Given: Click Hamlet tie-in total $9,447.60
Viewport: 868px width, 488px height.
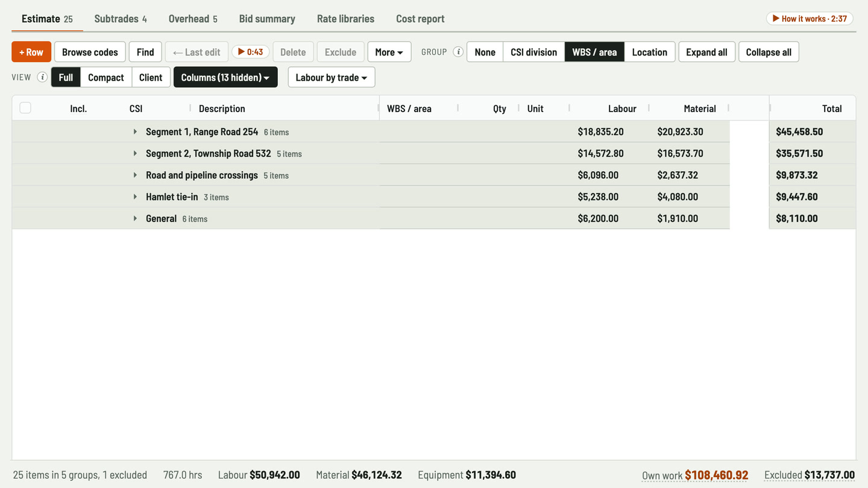Looking at the screenshot, I should pyautogui.click(x=797, y=196).
